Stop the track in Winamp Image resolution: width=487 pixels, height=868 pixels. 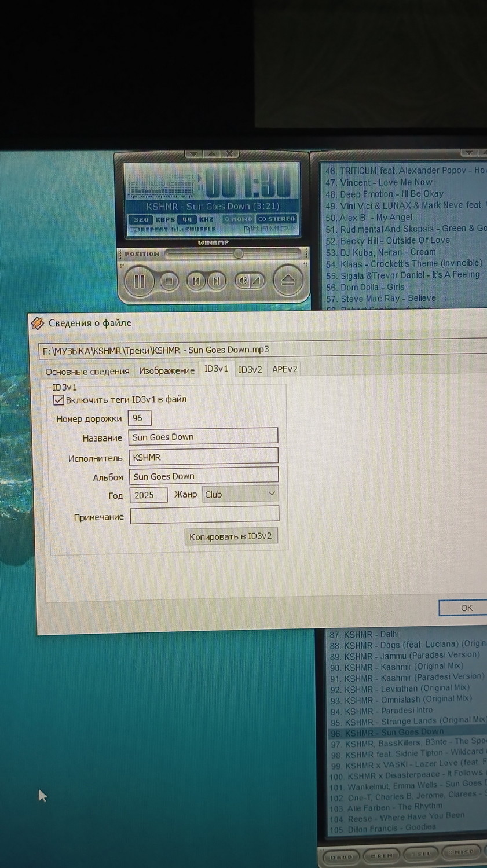pos(169,282)
